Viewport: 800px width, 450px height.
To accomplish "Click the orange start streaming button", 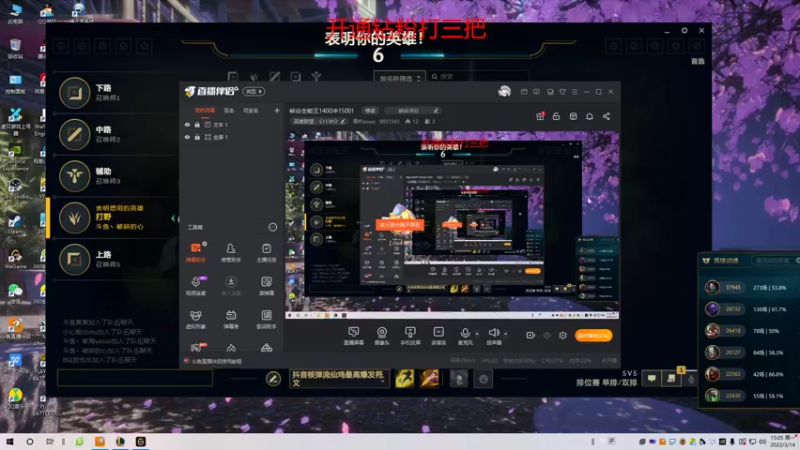I will point(593,335).
